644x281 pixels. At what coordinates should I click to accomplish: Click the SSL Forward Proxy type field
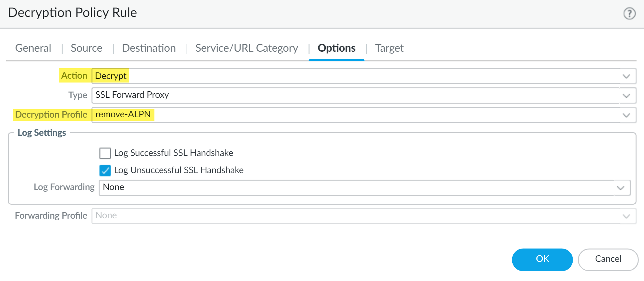pyautogui.click(x=355, y=95)
